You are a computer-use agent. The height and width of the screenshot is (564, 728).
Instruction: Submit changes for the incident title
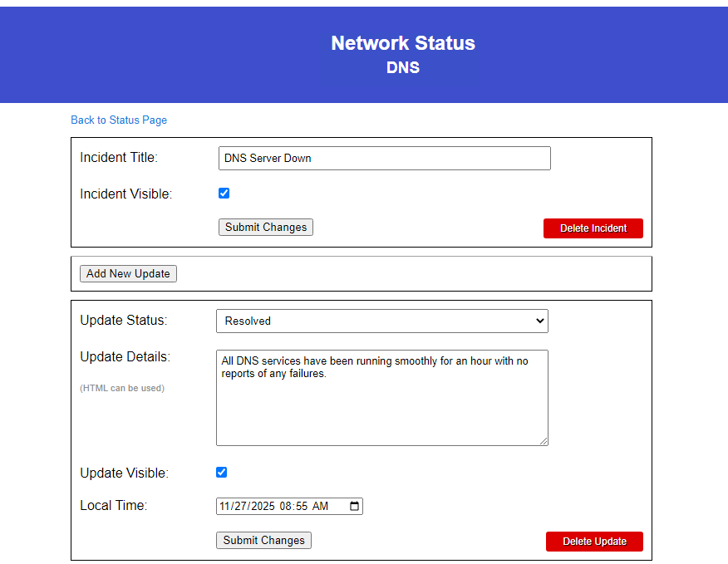pos(265,227)
